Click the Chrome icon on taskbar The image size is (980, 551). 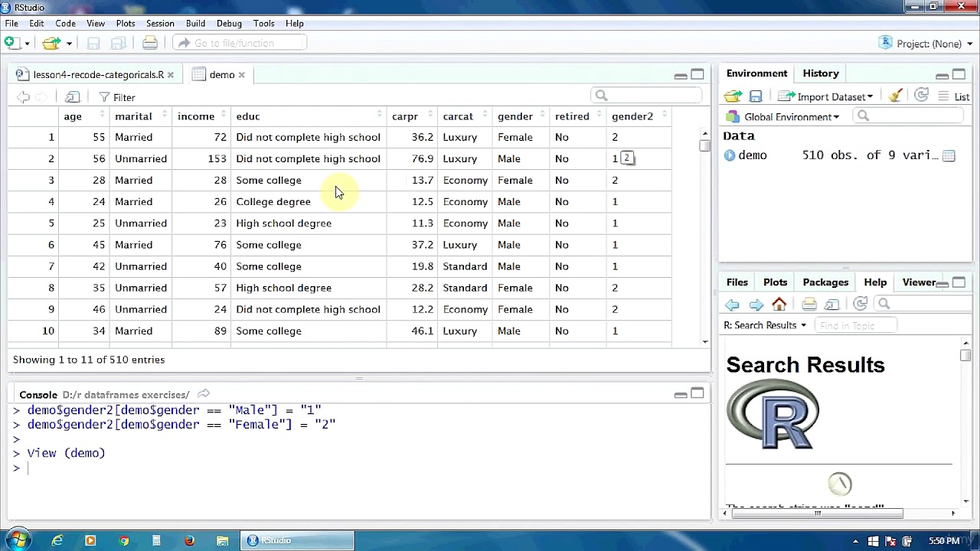click(x=123, y=540)
